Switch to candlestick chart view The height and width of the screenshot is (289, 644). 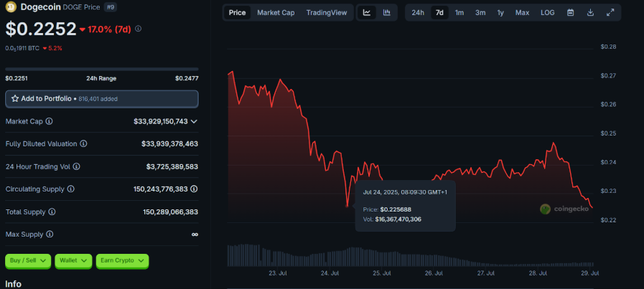point(386,13)
